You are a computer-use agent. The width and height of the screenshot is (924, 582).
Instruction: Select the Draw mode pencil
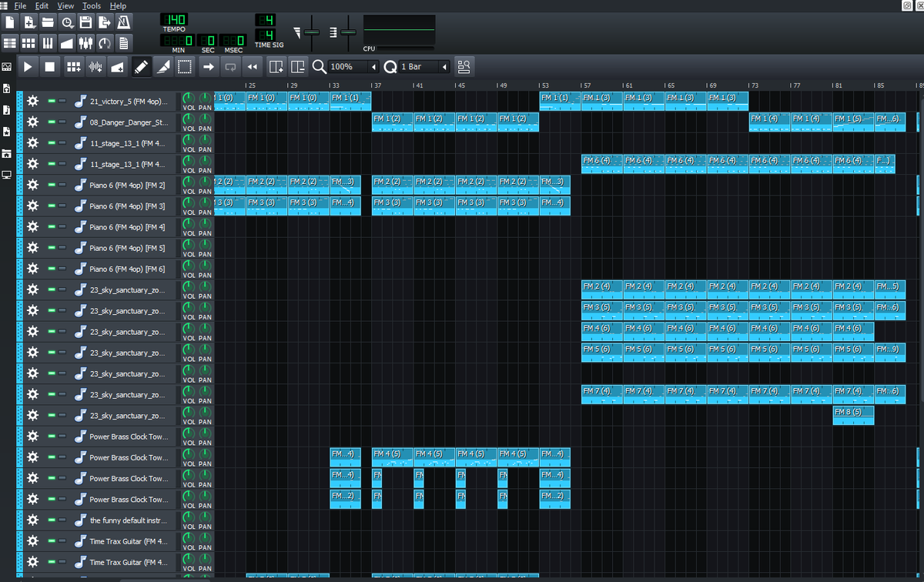[x=141, y=67]
